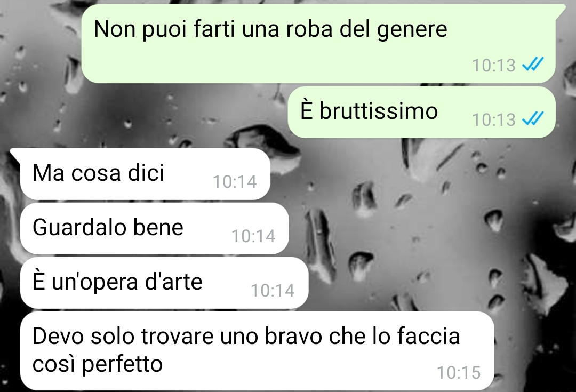The height and width of the screenshot is (392, 576).
Task: Click the 10:14 timestamp on 'Ma cosa dici'
Action: click(x=235, y=181)
